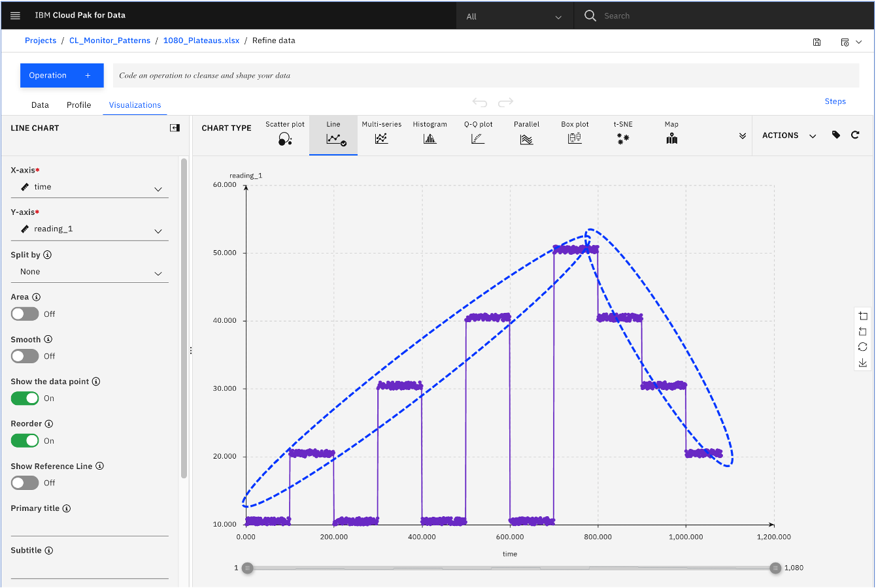Click into the operation code input field

pos(486,75)
